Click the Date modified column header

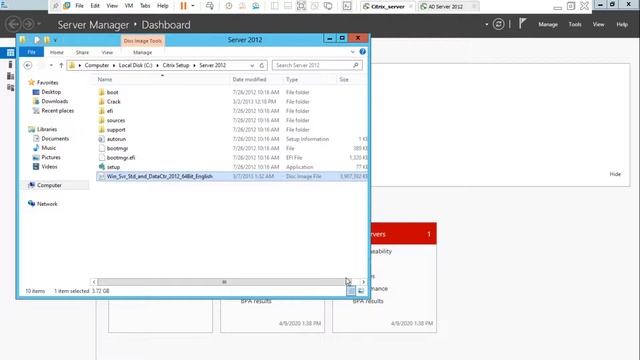click(249, 80)
